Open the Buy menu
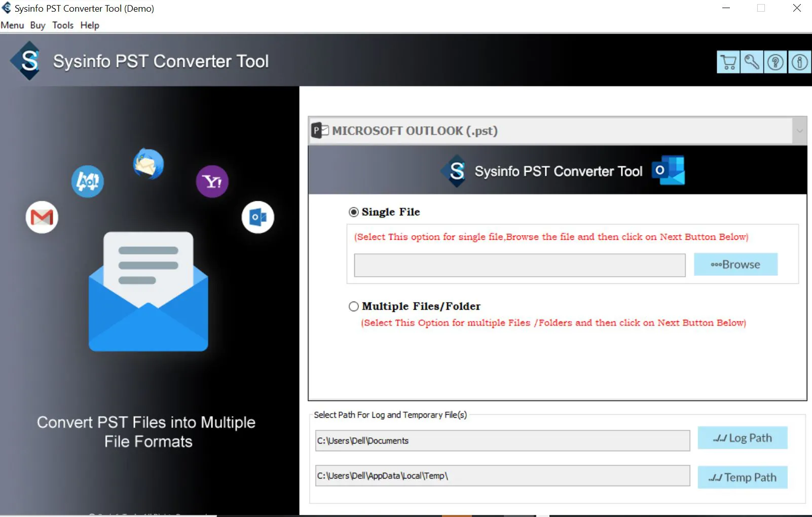Image resolution: width=812 pixels, height=517 pixels. tap(38, 25)
